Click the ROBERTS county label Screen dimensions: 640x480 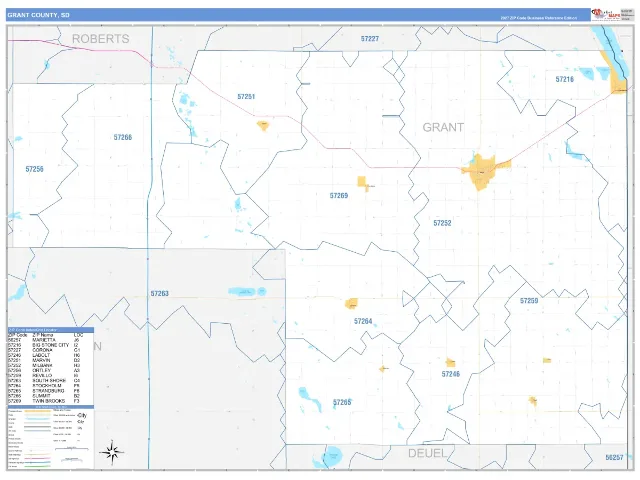tap(100, 39)
